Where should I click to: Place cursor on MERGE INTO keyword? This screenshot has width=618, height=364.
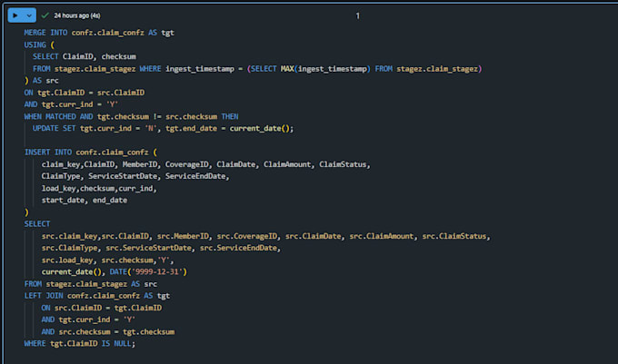(x=45, y=33)
